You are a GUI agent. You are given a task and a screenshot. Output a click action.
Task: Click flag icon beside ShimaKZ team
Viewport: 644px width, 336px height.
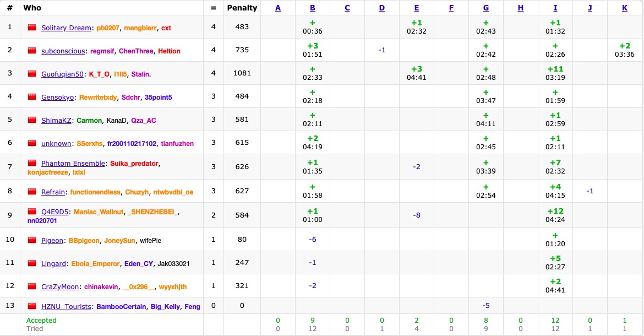(x=31, y=120)
